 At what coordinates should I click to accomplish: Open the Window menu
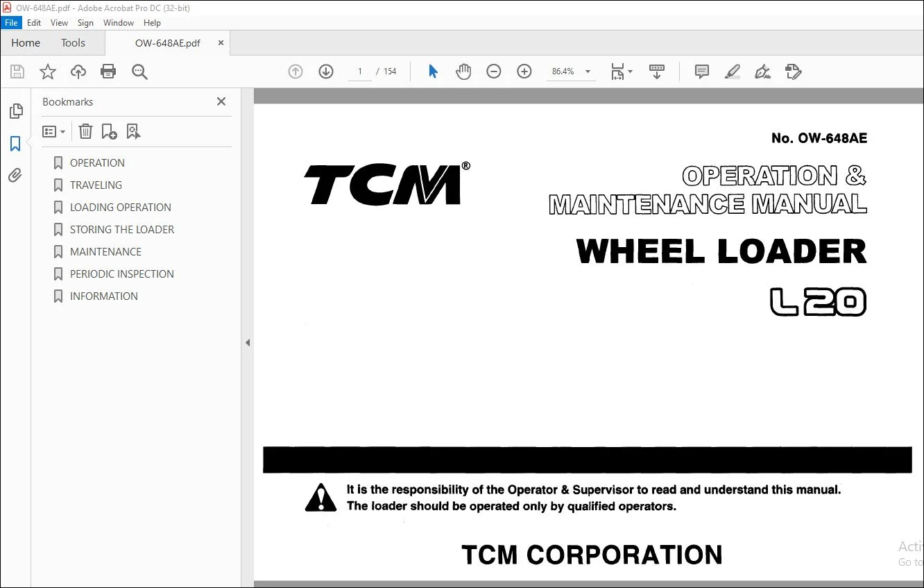119,23
